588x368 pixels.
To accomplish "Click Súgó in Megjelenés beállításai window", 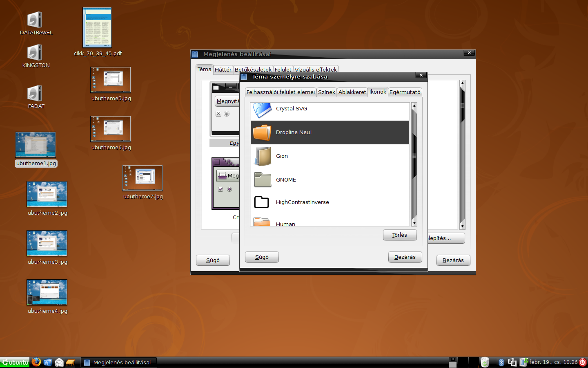I will point(213,260).
